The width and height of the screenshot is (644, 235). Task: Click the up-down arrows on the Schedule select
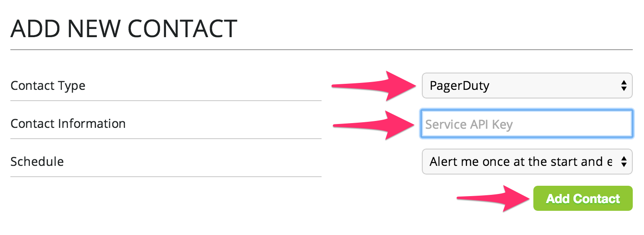pos(623,162)
